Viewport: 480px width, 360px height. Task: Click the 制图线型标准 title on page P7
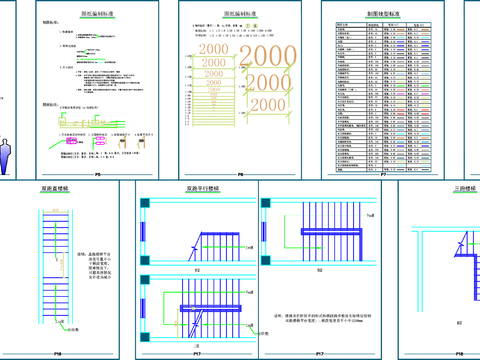pos(383,14)
